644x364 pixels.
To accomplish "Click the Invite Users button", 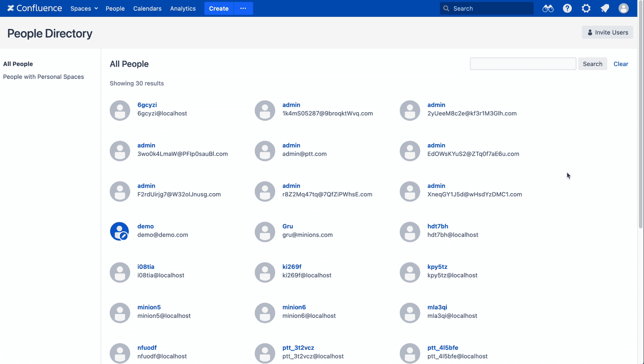I will tap(607, 32).
